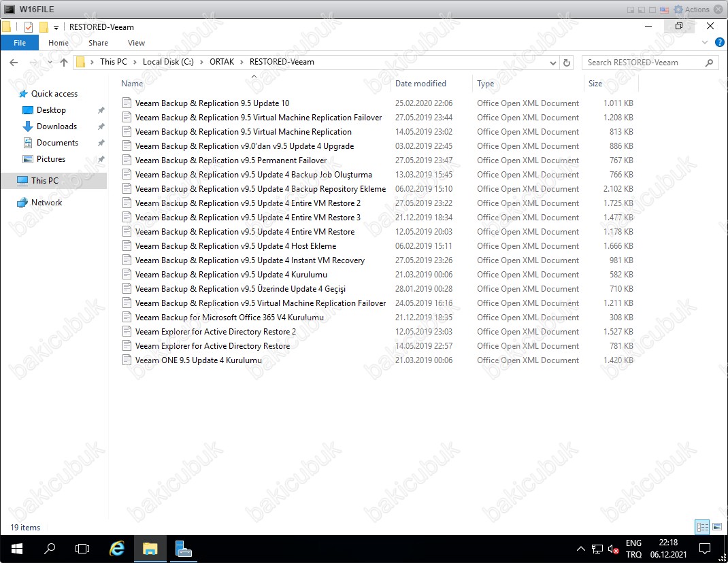Image resolution: width=728 pixels, height=563 pixels.
Task: Select This PC in the navigation pane
Action: [45, 181]
